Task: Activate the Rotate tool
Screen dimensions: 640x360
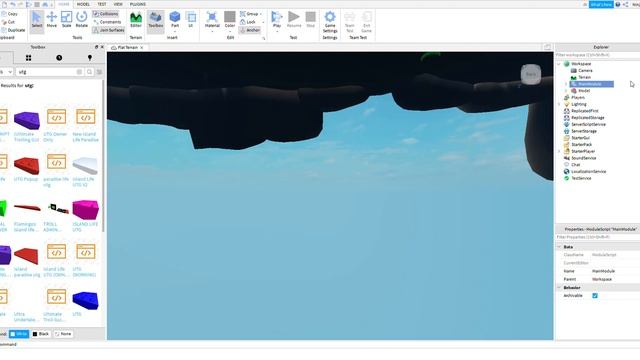Action: (x=82, y=20)
